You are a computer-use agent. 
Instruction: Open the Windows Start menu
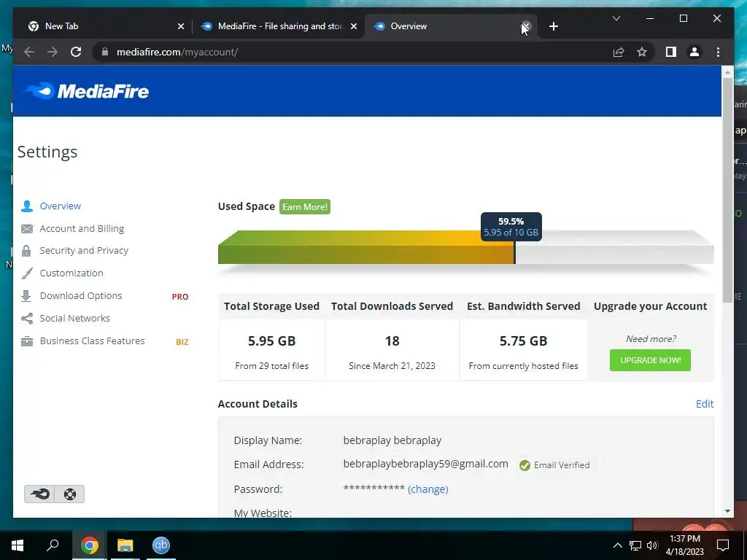pos(18,545)
